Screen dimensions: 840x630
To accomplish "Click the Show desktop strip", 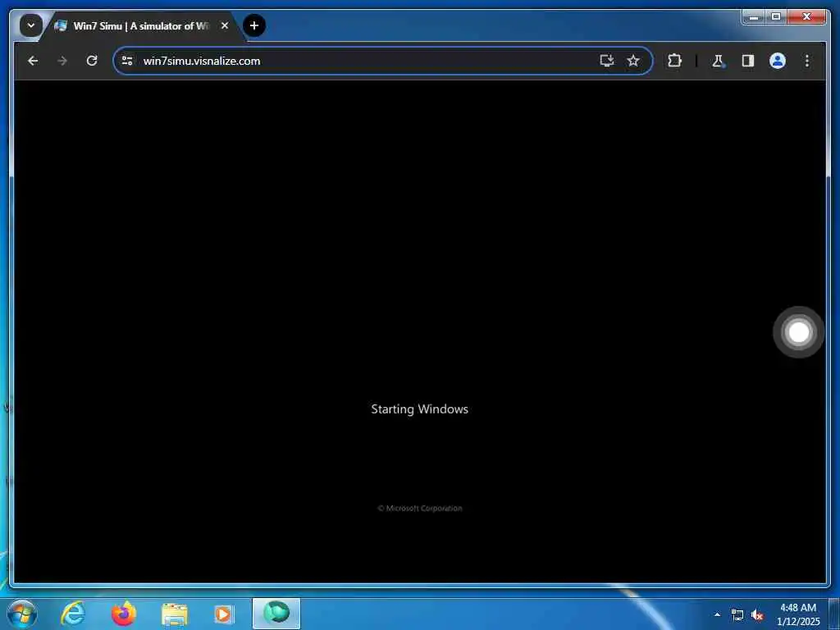I will pyautogui.click(x=833, y=614).
